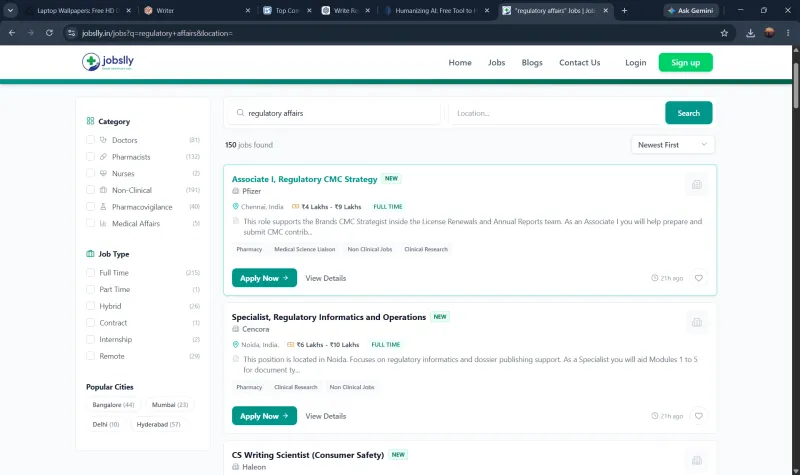Expand the browser tab search chevron
This screenshot has height=475, width=800.
click(x=10, y=11)
